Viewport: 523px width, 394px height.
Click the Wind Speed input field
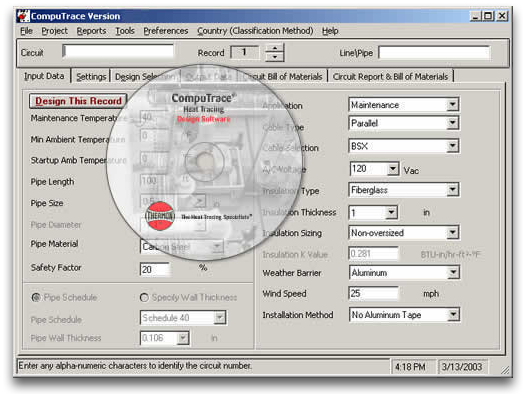[x=374, y=294]
